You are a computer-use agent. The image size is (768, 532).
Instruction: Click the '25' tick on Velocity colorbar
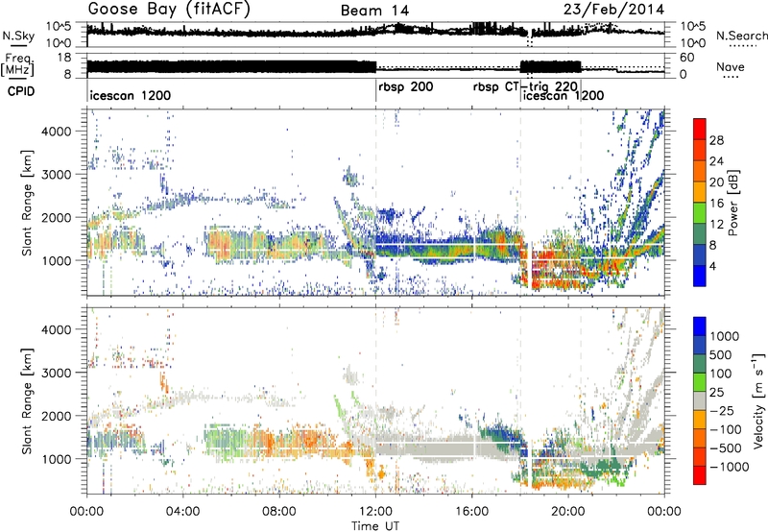click(x=717, y=393)
